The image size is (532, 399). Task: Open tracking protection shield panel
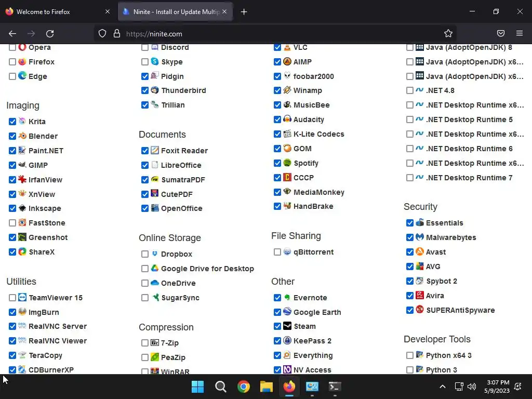[102, 34]
